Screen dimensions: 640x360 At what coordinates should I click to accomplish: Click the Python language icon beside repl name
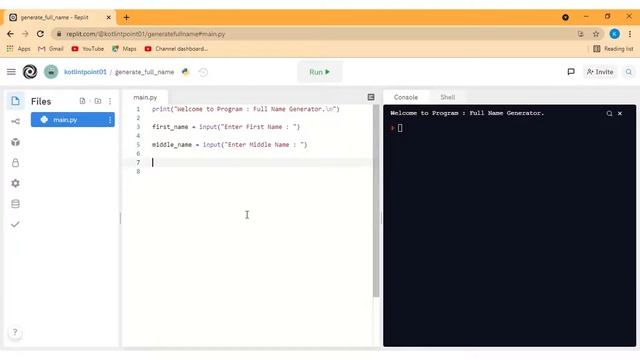pyautogui.click(x=186, y=72)
